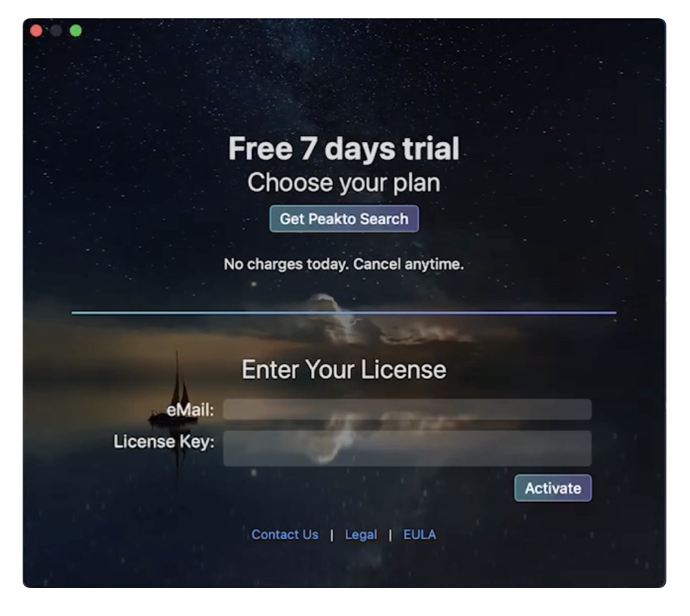The width and height of the screenshot is (690, 616).
Task: Click the green full-screen window button
Action: (x=75, y=31)
